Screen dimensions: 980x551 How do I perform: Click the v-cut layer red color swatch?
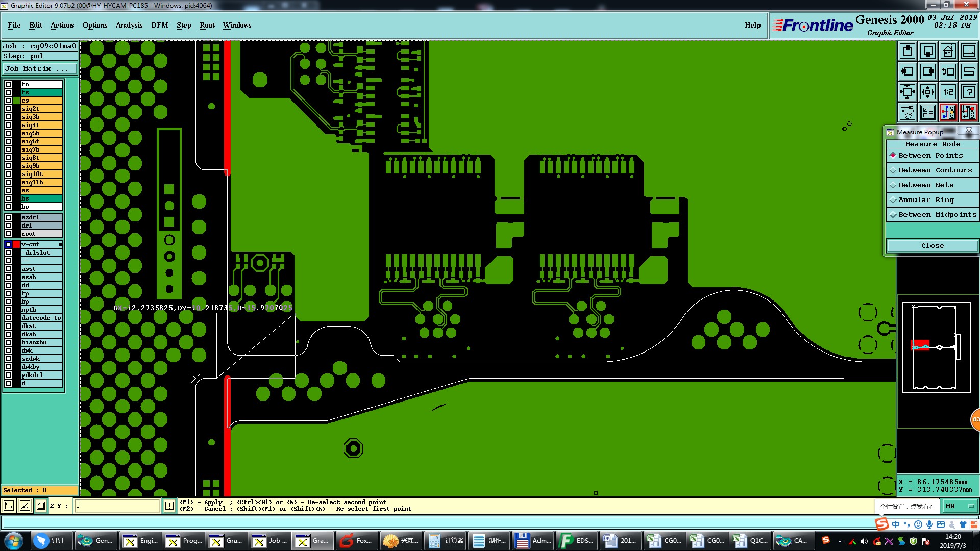click(x=16, y=244)
